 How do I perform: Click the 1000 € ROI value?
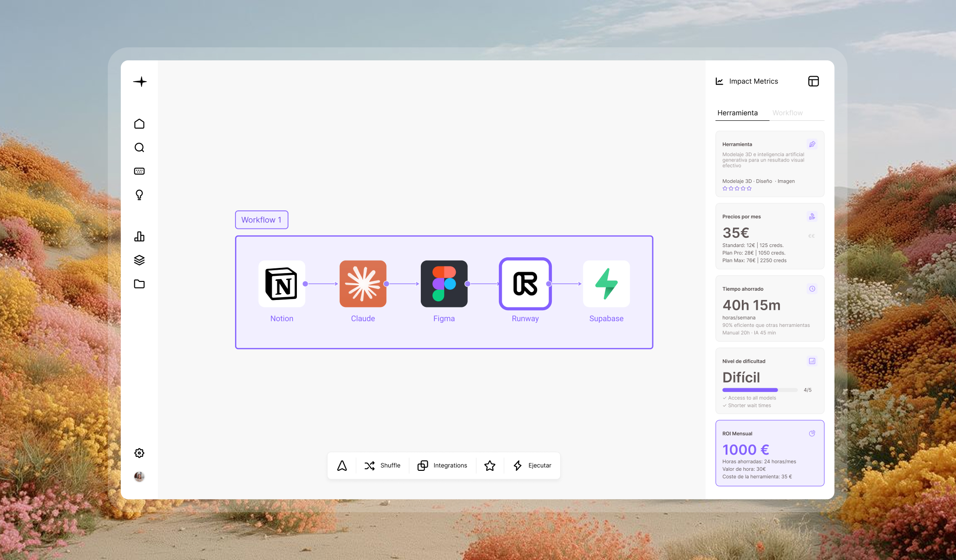[x=746, y=449]
